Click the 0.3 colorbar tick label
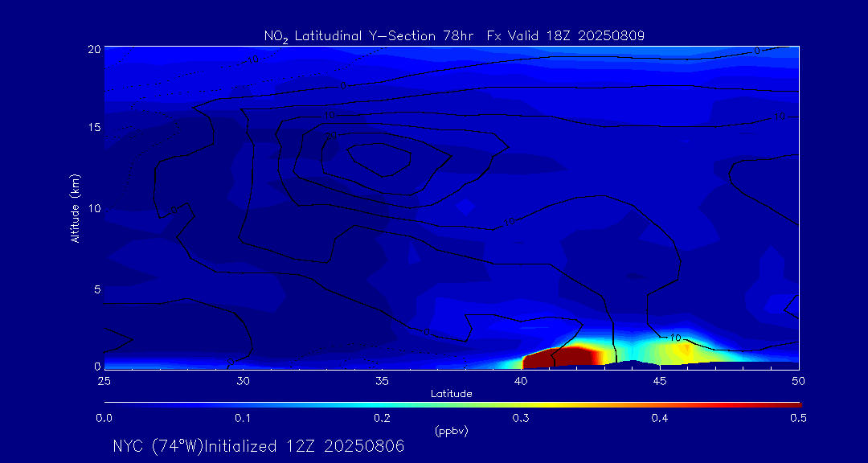This screenshot has height=463, width=868. (521, 418)
